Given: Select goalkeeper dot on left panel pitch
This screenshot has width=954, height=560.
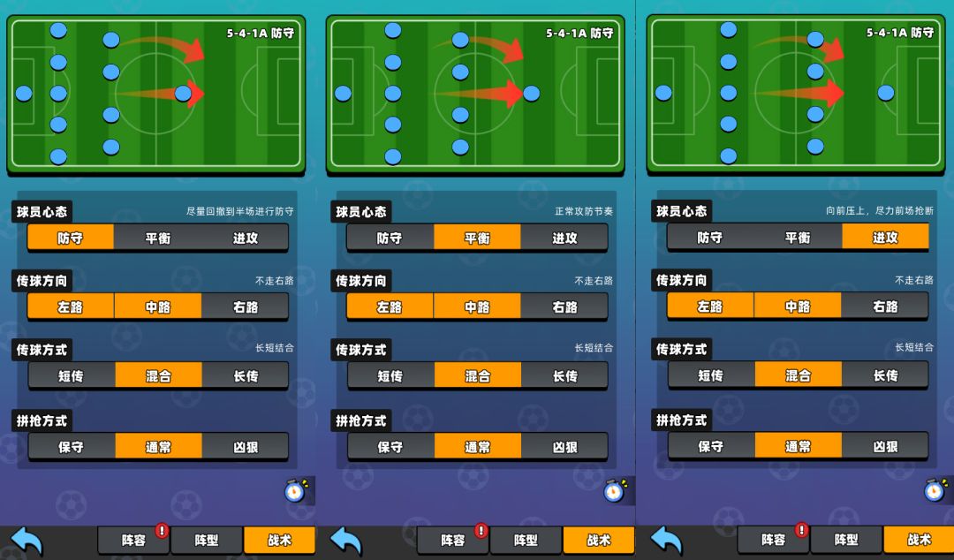Looking at the screenshot, I should [24, 94].
